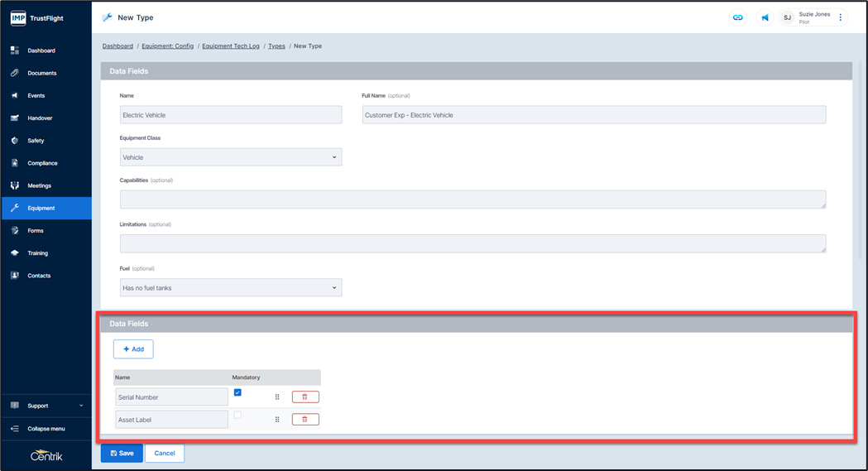Click the Serial Number name field
This screenshot has height=471, width=868.
click(171, 397)
